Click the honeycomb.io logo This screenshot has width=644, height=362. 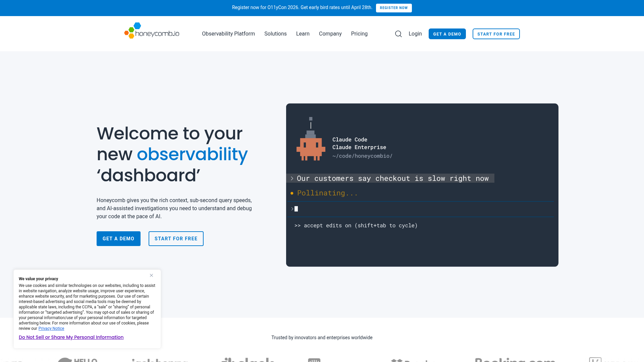point(151,34)
